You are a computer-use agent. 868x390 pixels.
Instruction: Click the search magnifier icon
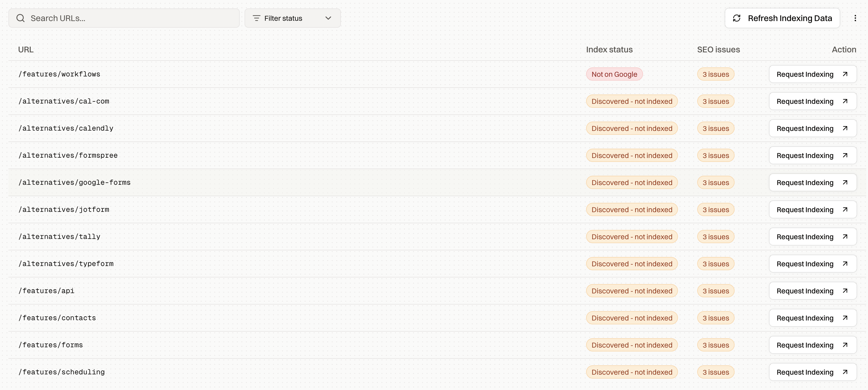point(20,18)
